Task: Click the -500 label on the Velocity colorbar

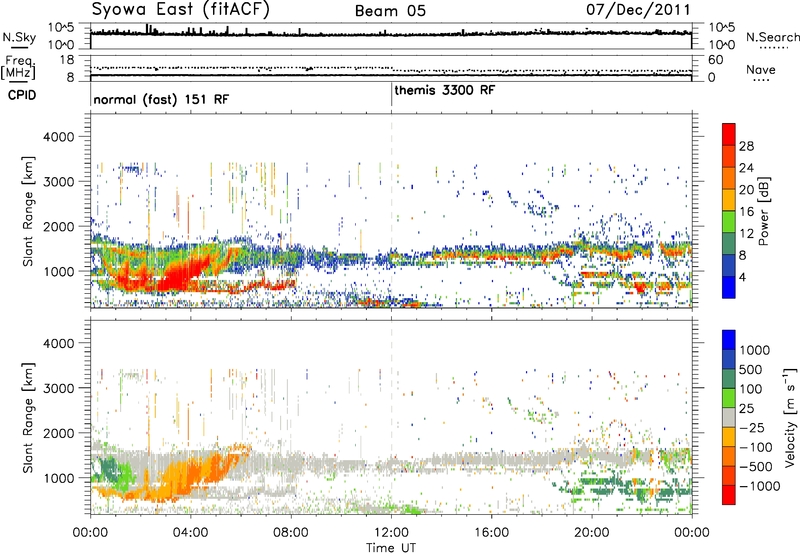Action: click(758, 466)
